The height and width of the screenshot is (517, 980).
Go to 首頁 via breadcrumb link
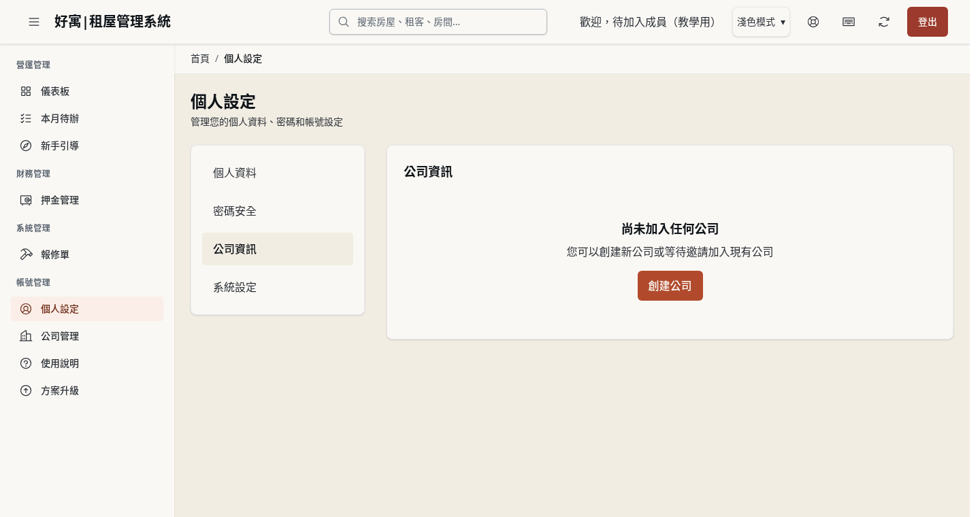point(200,59)
